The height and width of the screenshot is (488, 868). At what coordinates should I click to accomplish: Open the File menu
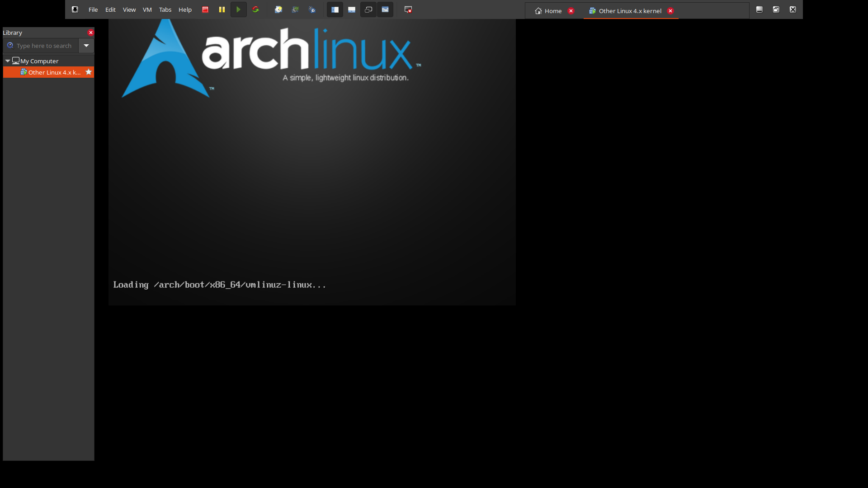point(93,9)
